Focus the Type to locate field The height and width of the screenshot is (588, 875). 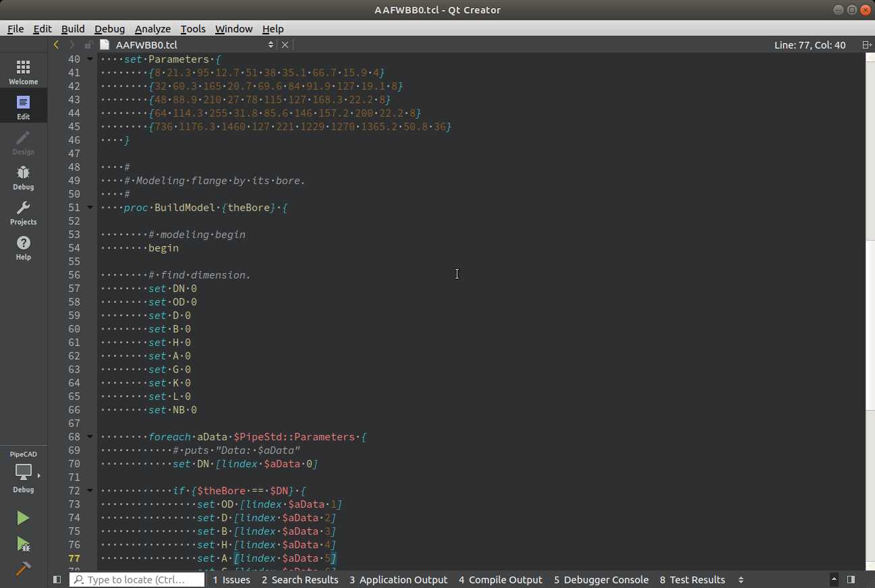(x=137, y=579)
